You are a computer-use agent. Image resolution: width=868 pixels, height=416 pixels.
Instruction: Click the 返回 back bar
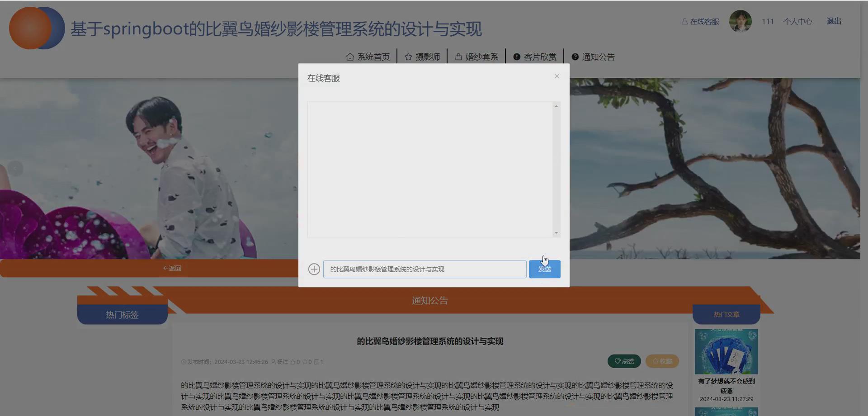(172, 268)
